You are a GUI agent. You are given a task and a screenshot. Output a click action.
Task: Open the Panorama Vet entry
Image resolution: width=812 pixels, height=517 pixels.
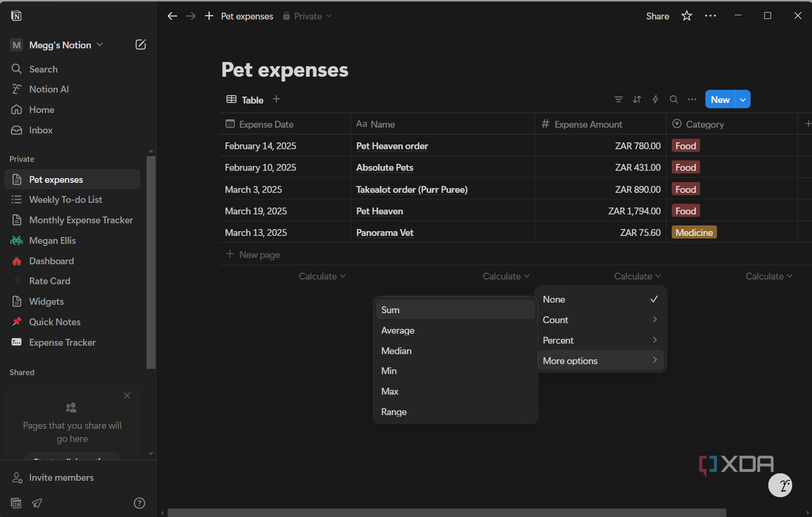pos(385,233)
